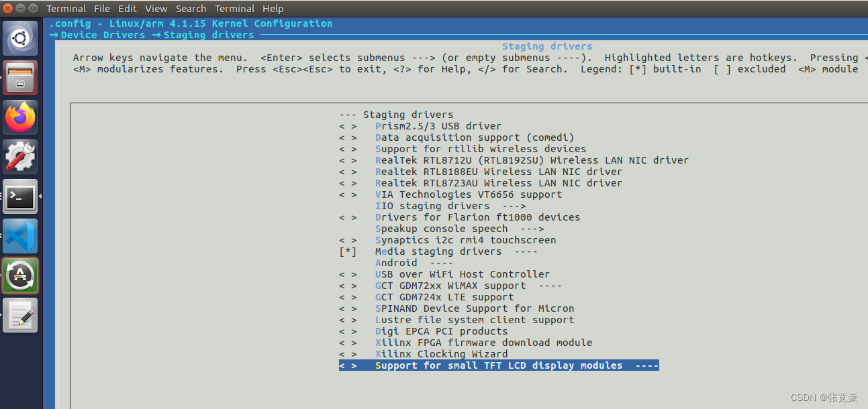Open the Edit menu
The image size is (868, 409).
coord(127,9)
